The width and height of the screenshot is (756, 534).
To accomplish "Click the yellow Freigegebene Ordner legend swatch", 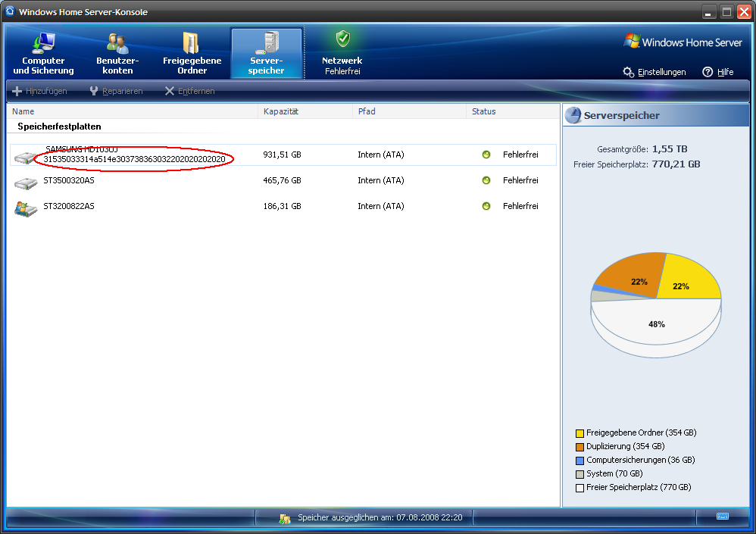I will [579, 433].
